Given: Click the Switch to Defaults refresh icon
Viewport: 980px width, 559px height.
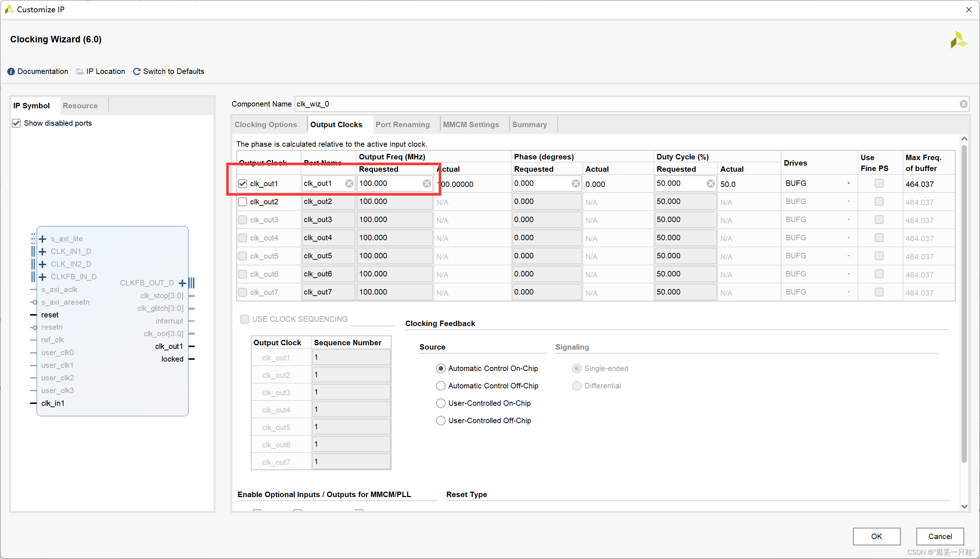Looking at the screenshot, I should click(x=136, y=71).
